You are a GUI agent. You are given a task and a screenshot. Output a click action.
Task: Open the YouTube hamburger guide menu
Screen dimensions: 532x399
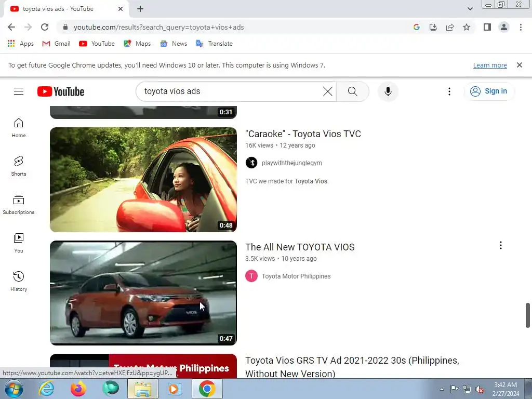[19, 91]
